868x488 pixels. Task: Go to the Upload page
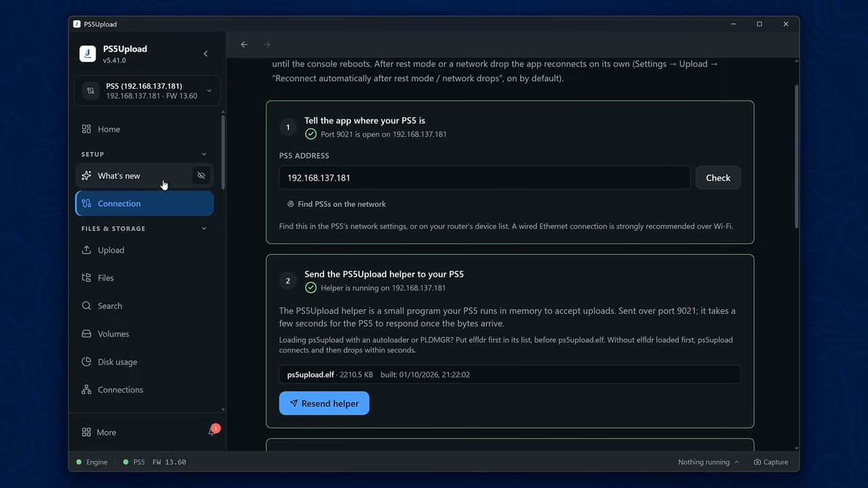click(144, 250)
